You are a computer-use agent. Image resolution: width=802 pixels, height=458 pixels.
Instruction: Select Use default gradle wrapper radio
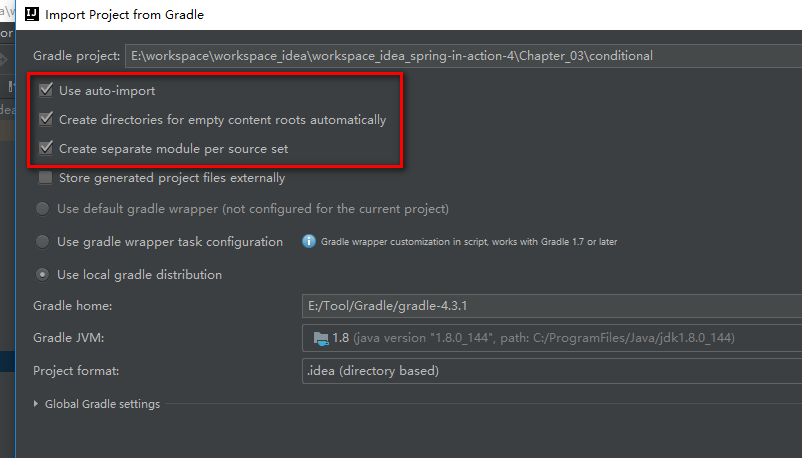pos(42,209)
